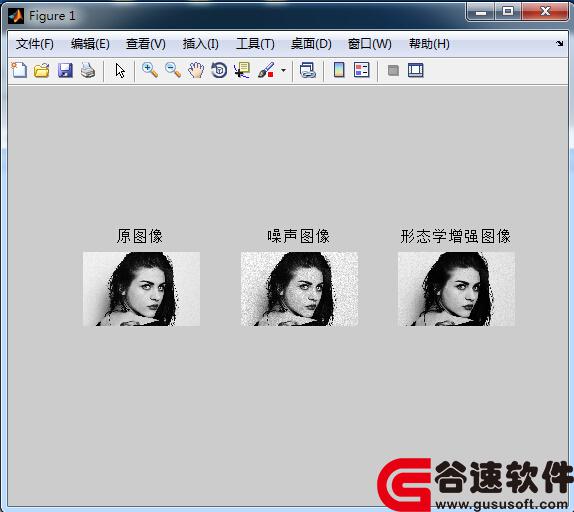The height and width of the screenshot is (512, 574).
Task: Click the 噪声图像 noisy portrait image
Action: pos(299,289)
